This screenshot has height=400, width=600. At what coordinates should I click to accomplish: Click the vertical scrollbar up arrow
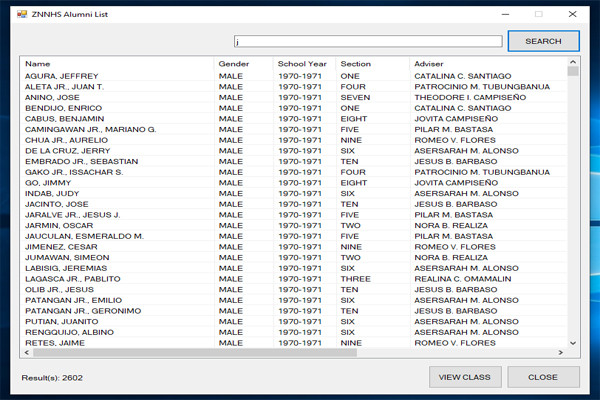(x=573, y=62)
